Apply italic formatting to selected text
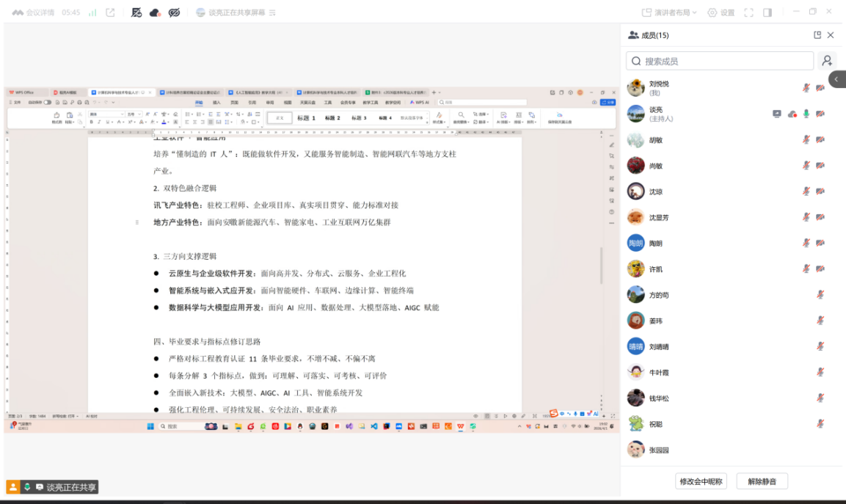 (x=99, y=122)
